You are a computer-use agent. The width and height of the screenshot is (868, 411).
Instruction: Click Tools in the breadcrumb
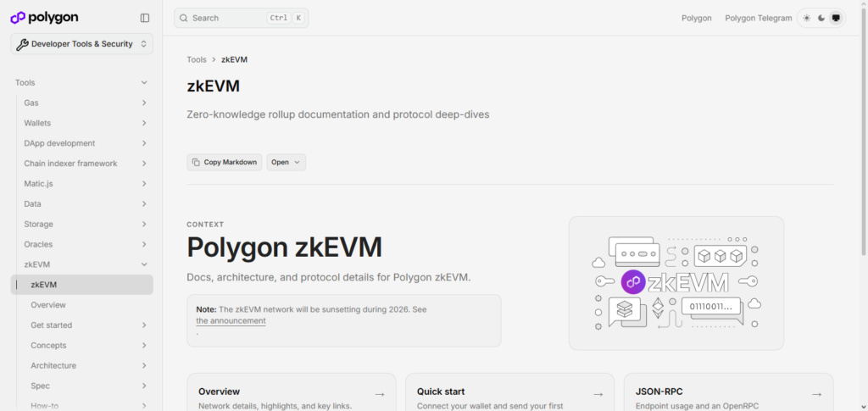coord(197,59)
